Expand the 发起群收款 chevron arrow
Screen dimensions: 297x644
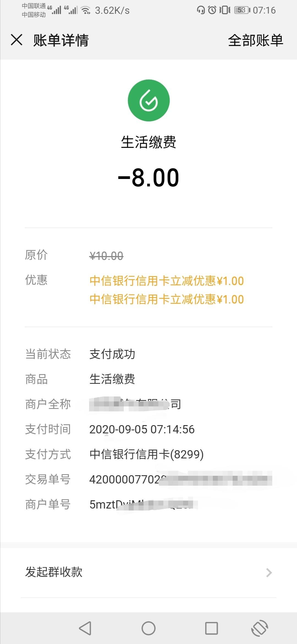269,573
